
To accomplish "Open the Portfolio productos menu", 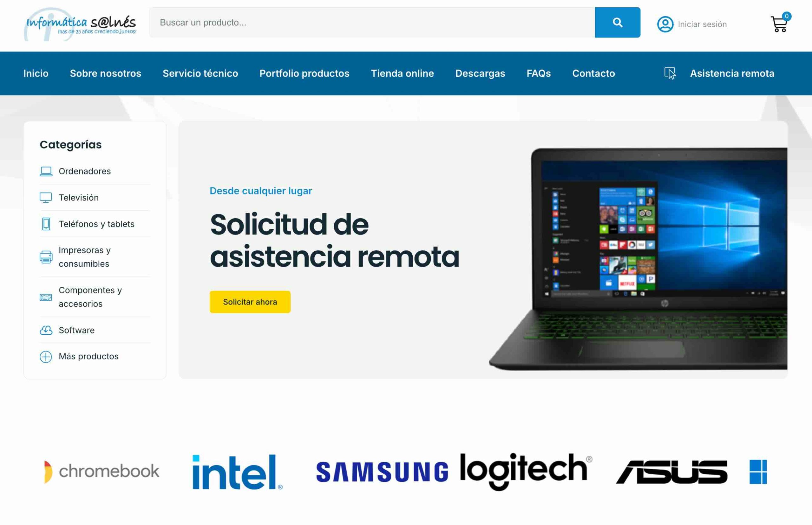I will 304,73.
